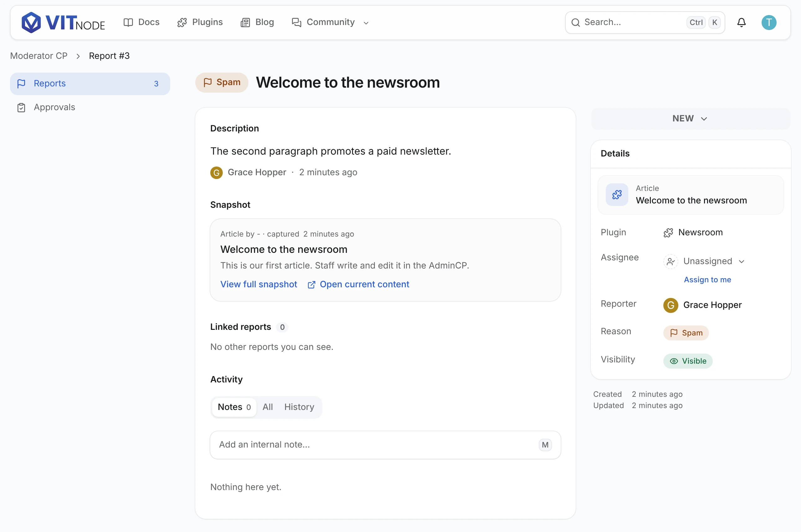This screenshot has height=532, width=801.
Task: Click the Spam flag badge beside title
Action: (222, 82)
